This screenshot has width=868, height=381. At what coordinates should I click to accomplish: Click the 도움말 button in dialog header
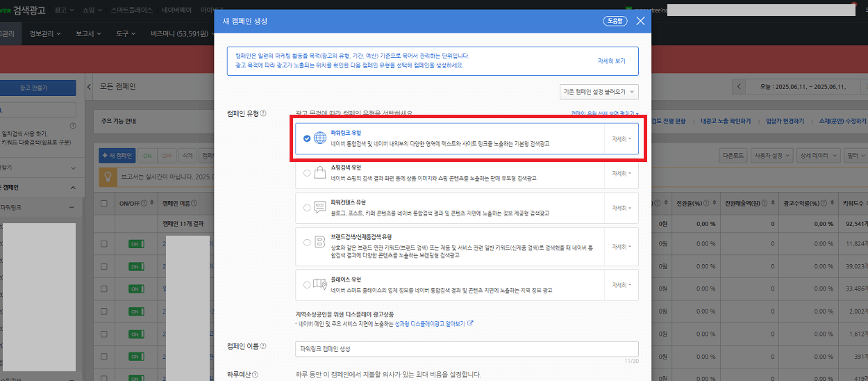click(615, 22)
